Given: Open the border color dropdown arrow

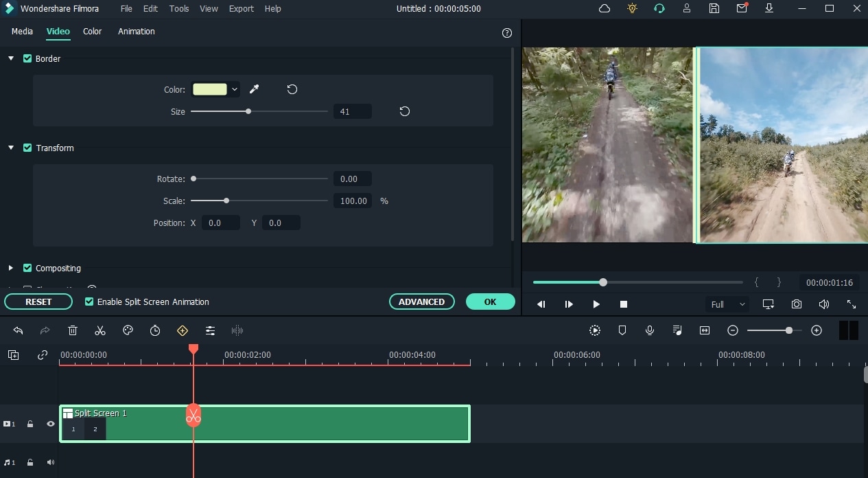Looking at the screenshot, I should (235, 89).
